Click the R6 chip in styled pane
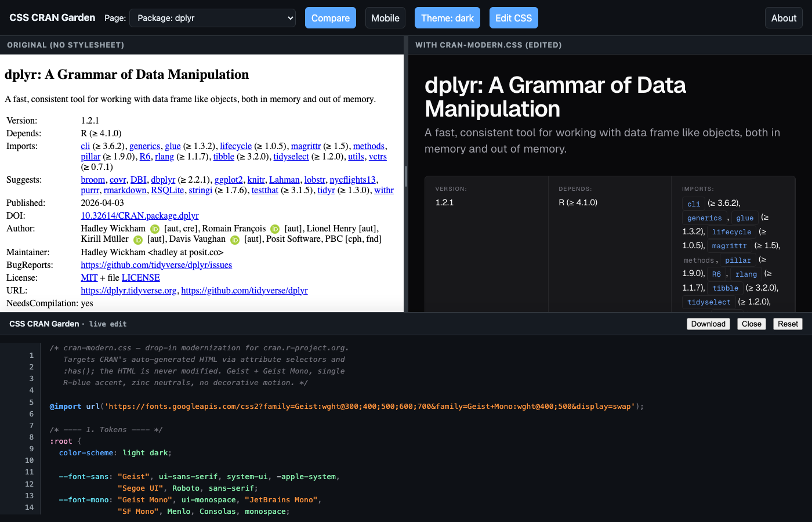Screen dimensions: 812x522 coord(716,274)
